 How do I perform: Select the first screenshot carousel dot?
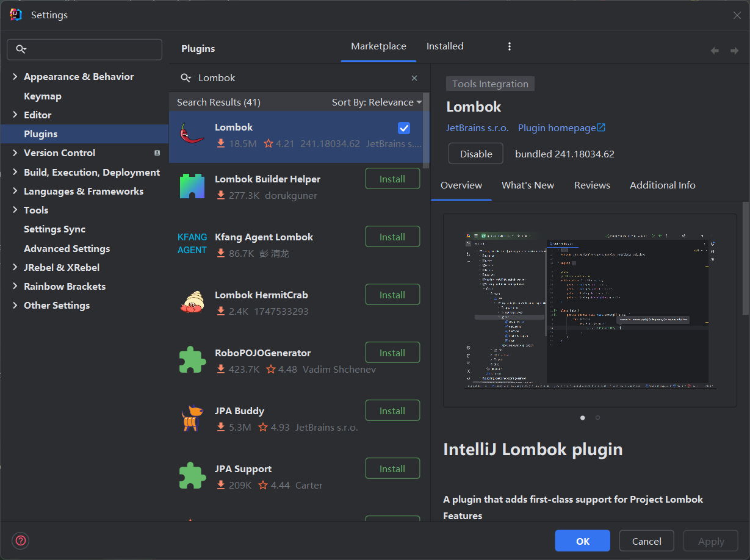583,418
